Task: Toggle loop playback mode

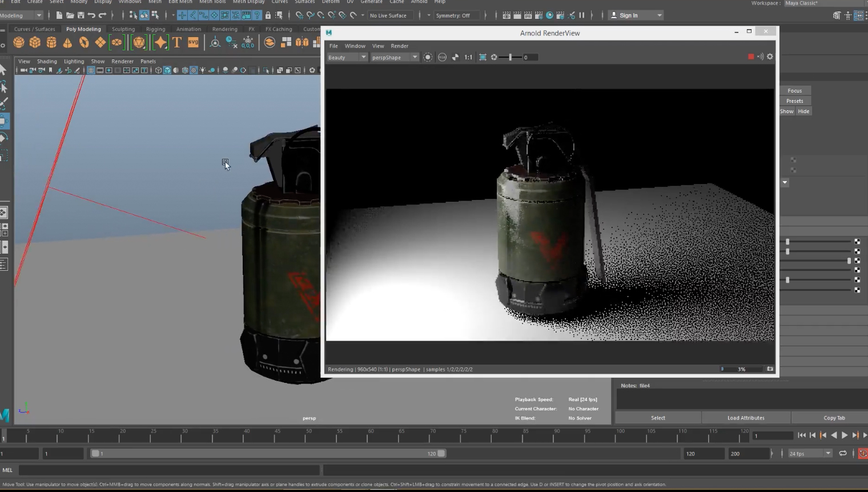Action: pos(843,453)
